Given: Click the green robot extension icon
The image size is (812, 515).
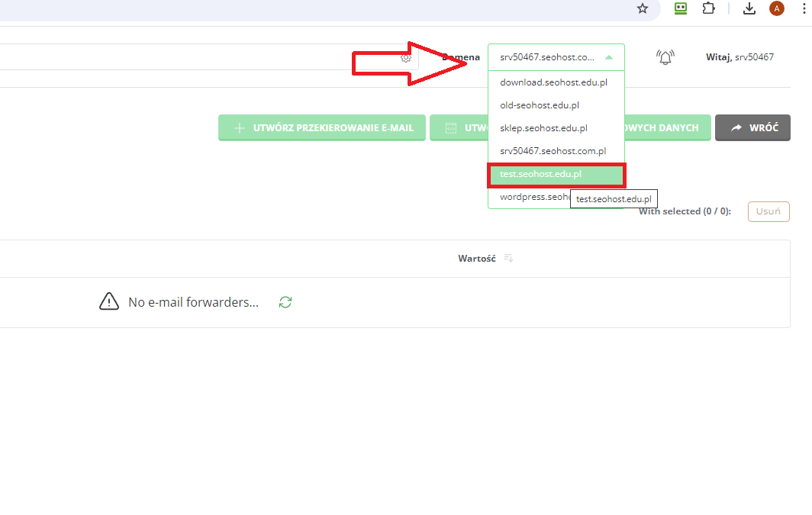Looking at the screenshot, I should 681,8.
